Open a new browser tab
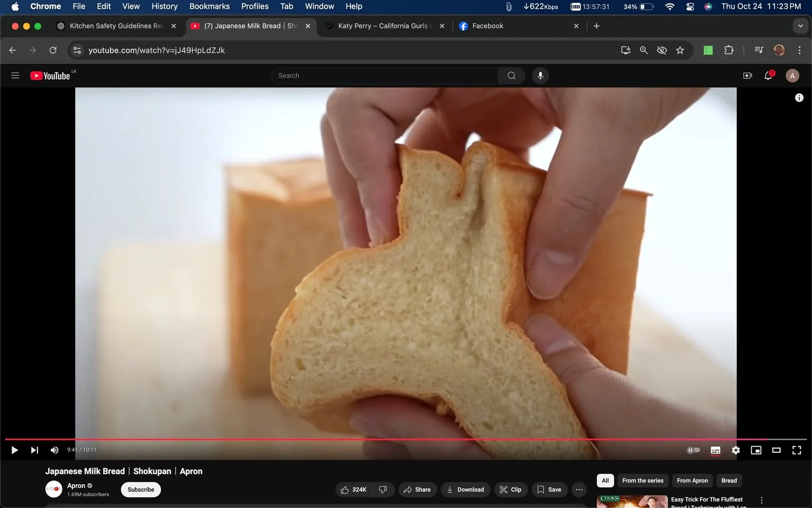Screen dimensions: 812x508 point(596,26)
